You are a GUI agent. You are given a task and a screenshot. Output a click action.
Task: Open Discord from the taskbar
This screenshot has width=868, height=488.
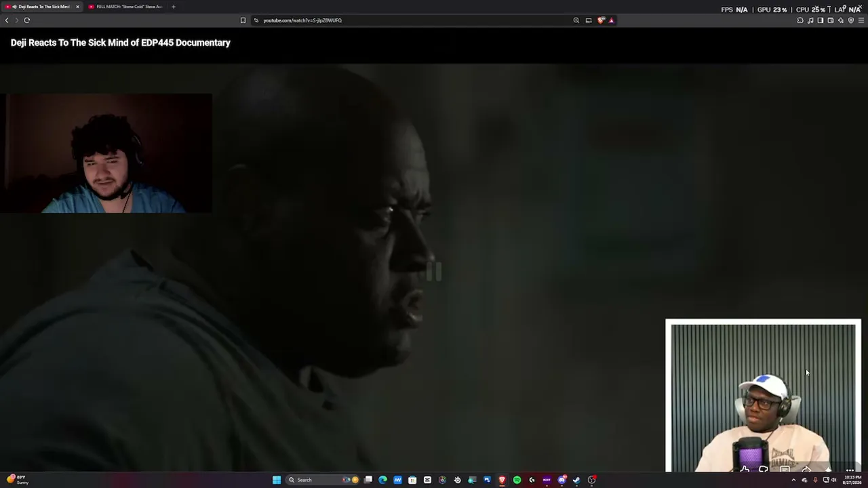coord(561,480)
